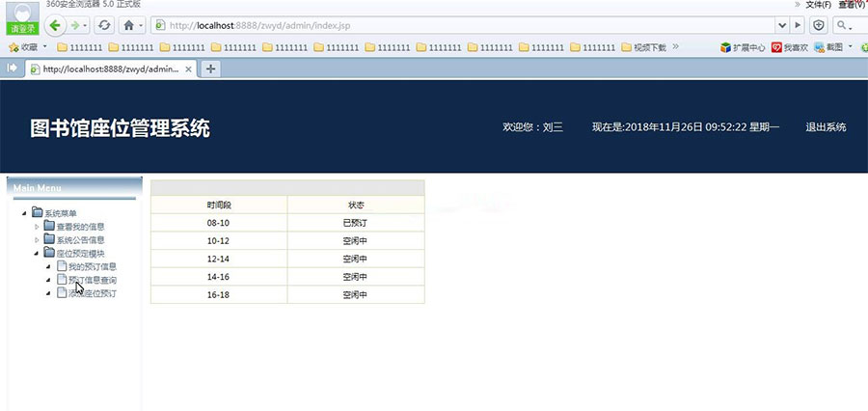Click 空闲中 status in 12-14 row
The height and width of the screenshot is (411, 868).
click(x=356, y=259)
